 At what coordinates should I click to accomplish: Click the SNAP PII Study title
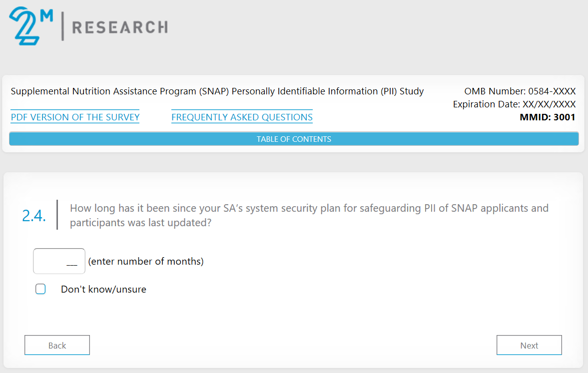(x=217, y=91)
